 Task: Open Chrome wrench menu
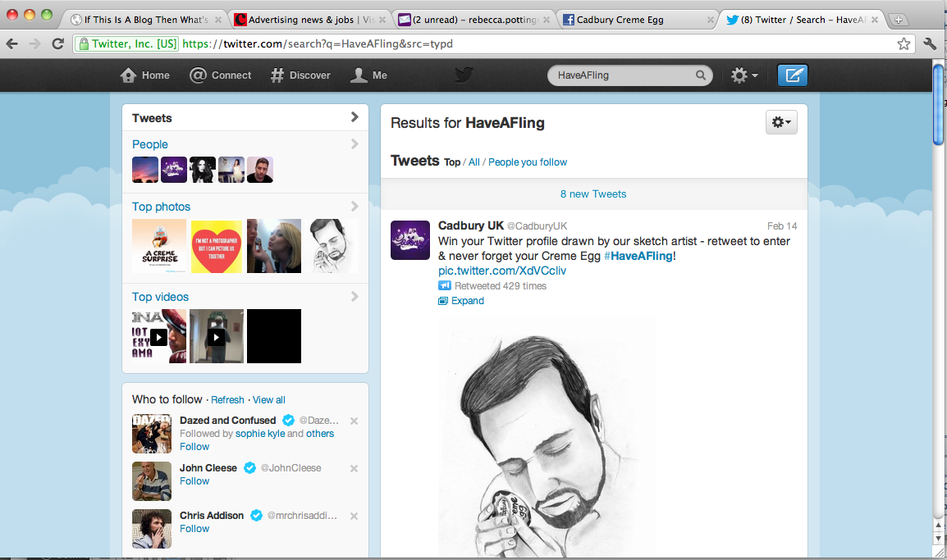pos(930,43)
